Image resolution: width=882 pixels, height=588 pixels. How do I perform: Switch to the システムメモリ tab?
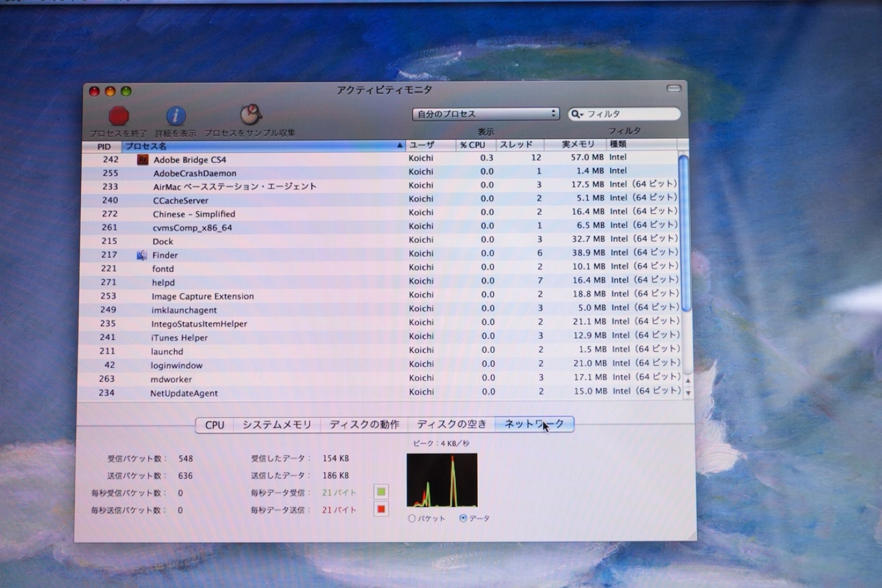tap(277, 424)
